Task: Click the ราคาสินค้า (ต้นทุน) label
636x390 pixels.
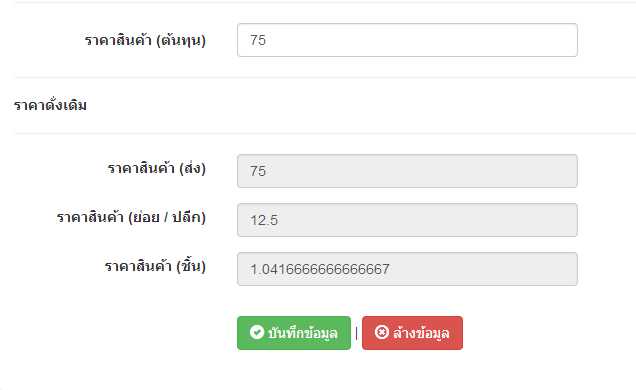Action: pyautogui.click(x=145, y=40)
